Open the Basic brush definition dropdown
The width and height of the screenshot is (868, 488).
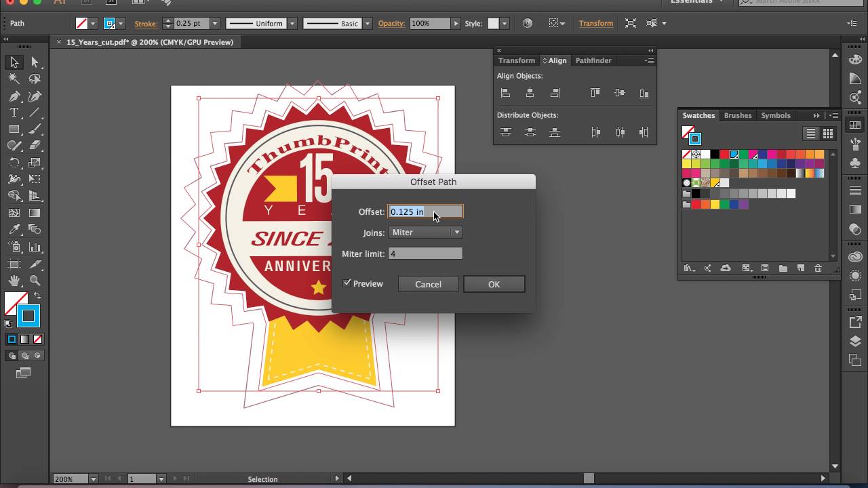367,23
